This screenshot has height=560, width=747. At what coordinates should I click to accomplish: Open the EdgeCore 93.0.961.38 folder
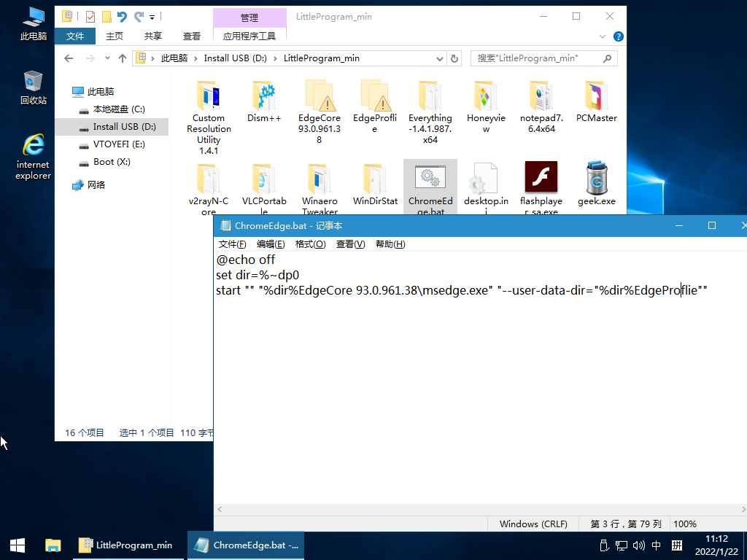click(x=320, y=112)
